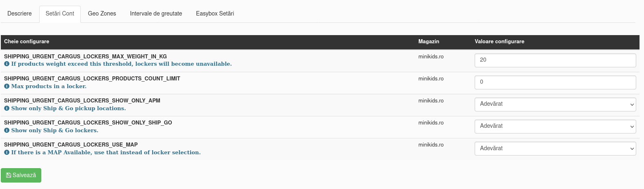
Task: Expand SHOW_ONLY_SHIP_GO Adevărat dropdown
Action: [555, 126]
